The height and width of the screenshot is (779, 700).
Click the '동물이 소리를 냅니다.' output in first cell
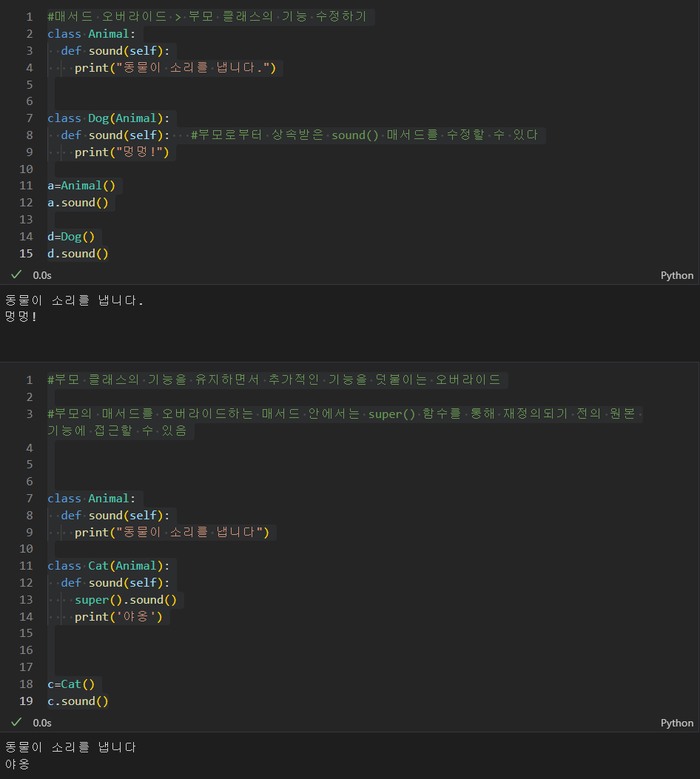coord(75,300)
